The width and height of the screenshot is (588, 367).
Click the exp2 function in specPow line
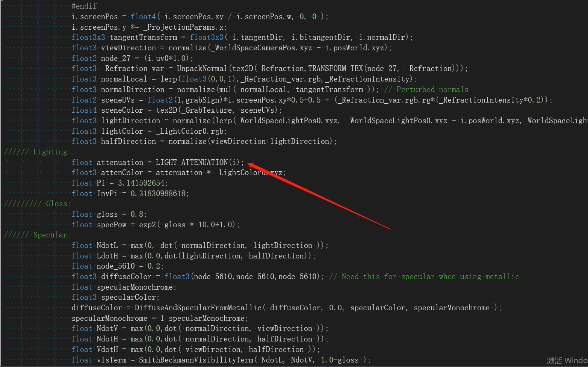click(x=148, y=224)
